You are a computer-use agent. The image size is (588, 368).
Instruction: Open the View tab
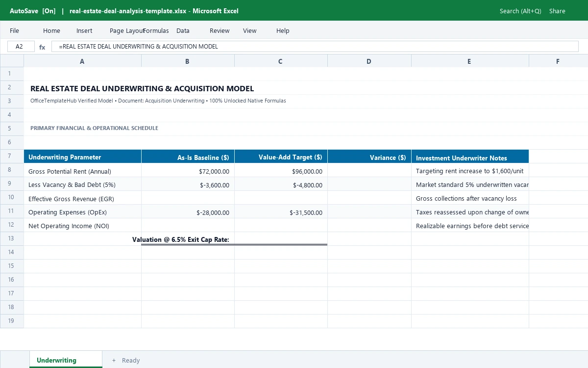[250, 30]
